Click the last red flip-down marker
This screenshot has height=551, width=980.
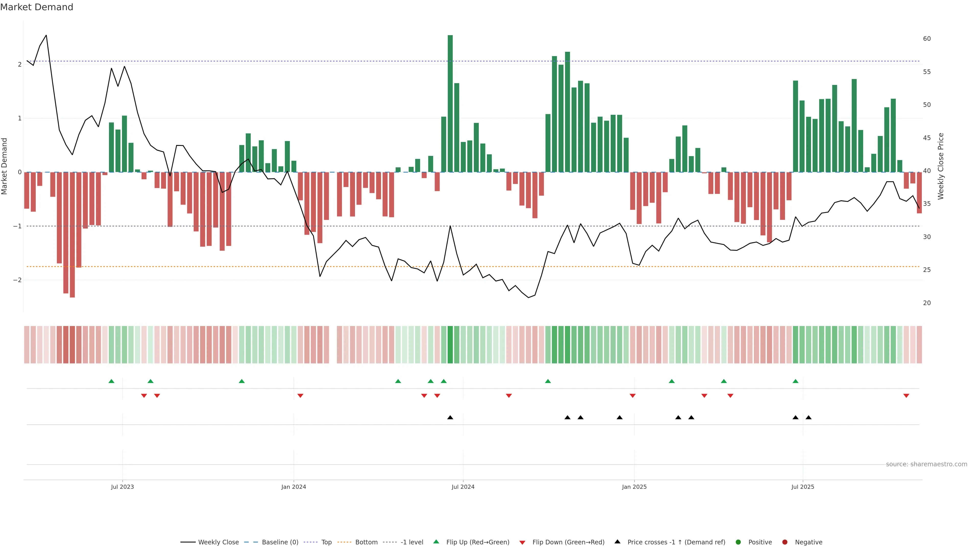[x=906, y=396]
